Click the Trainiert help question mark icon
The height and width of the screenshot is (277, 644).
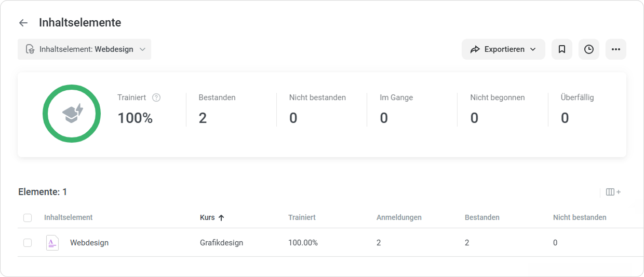[156, 98]
